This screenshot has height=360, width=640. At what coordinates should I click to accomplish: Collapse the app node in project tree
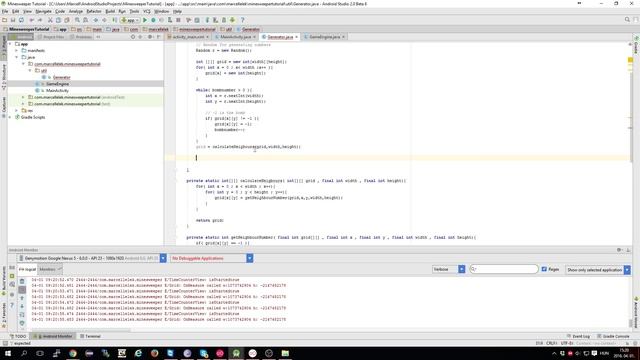[x=10, y=44]
